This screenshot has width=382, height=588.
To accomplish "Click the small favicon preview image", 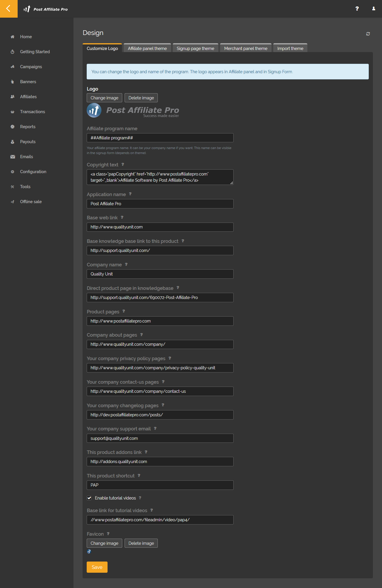I will click(89, 552).
